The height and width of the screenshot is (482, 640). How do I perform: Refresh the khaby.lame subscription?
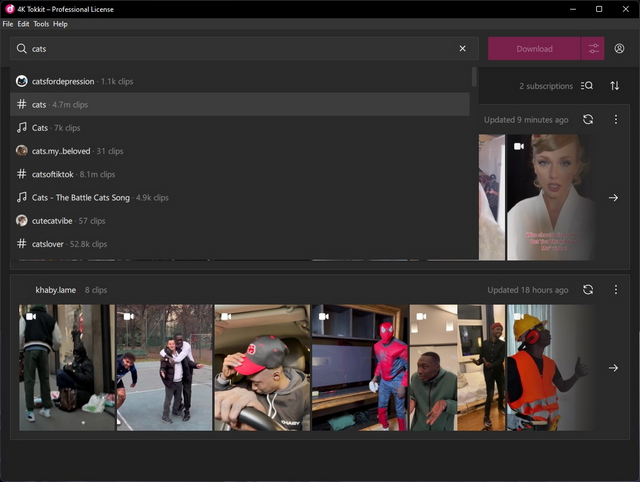pos(588,290)
